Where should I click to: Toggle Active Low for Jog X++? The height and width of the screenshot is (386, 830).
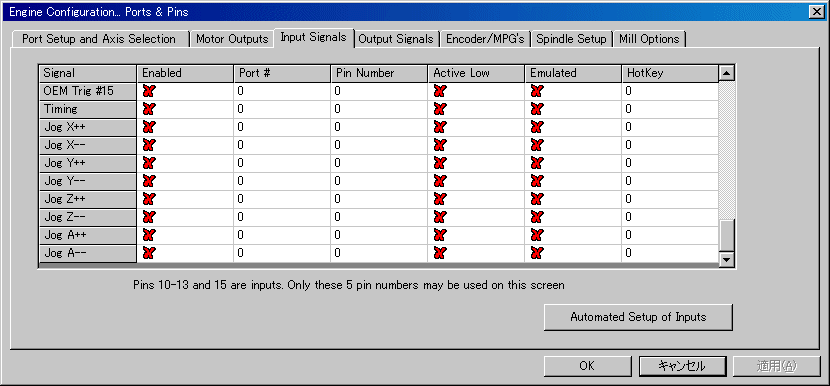click(440, 127)
